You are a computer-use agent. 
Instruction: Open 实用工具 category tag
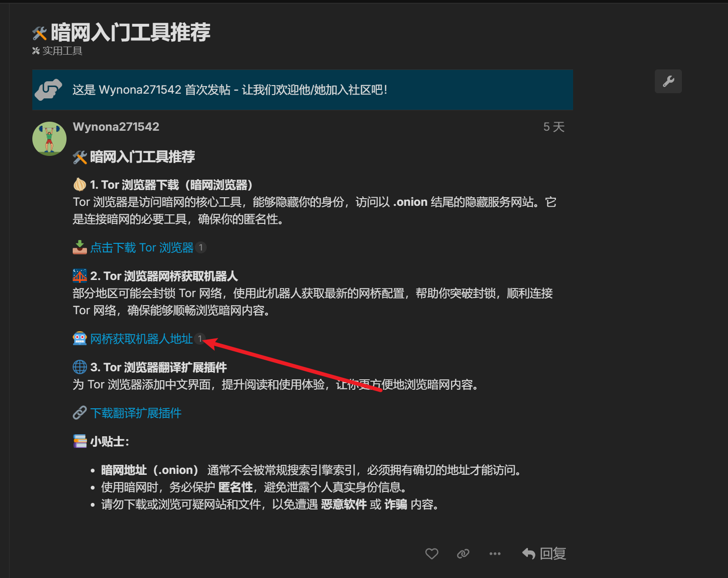point(57,51)
